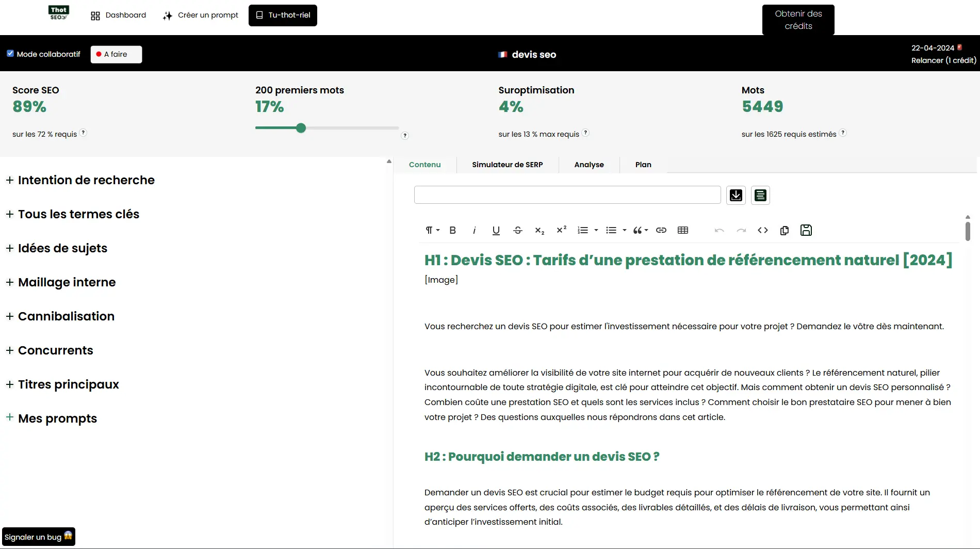Save content with the floppy disk icon
This screenshot has width=980, height=549.
[806, 230]
